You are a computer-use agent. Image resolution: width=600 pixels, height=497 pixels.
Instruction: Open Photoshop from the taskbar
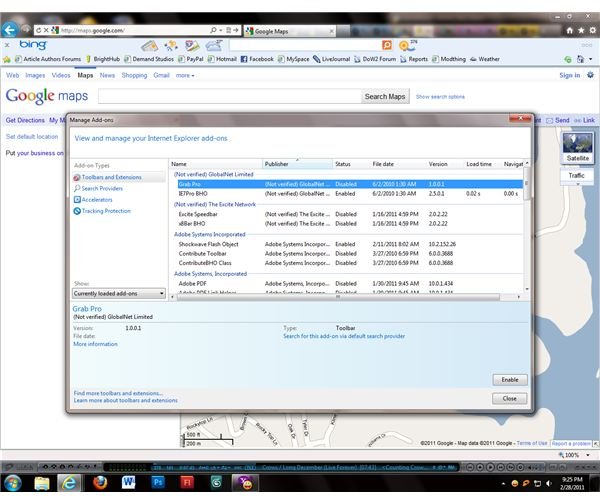click(158, 483)
